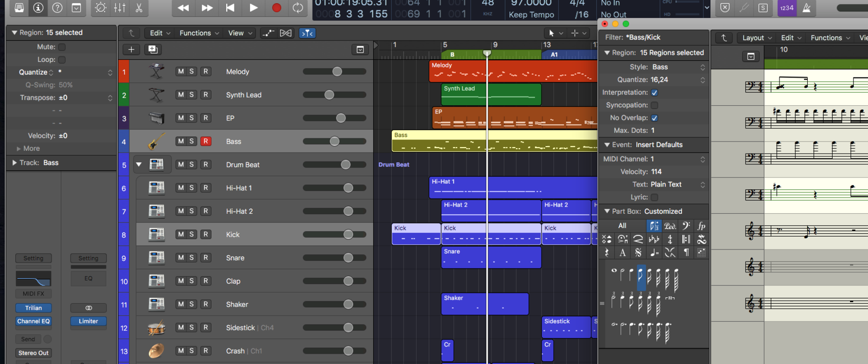This screenshot has height=364, width=868.
Task: Adjust the Bass track volume slider
Action: [x=334, y=142]
